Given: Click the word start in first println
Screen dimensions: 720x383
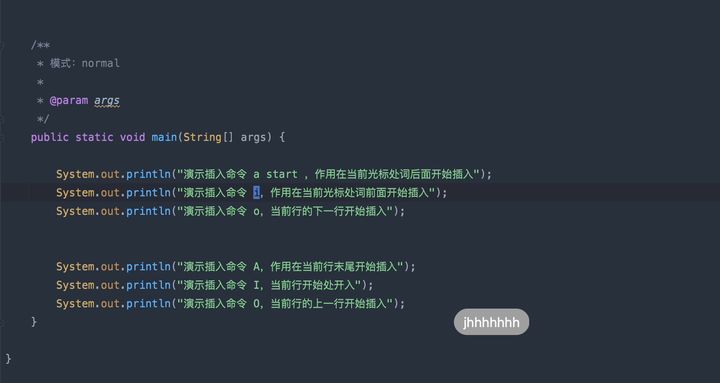Looking at the screenshot, I should (x=281, y=175).
